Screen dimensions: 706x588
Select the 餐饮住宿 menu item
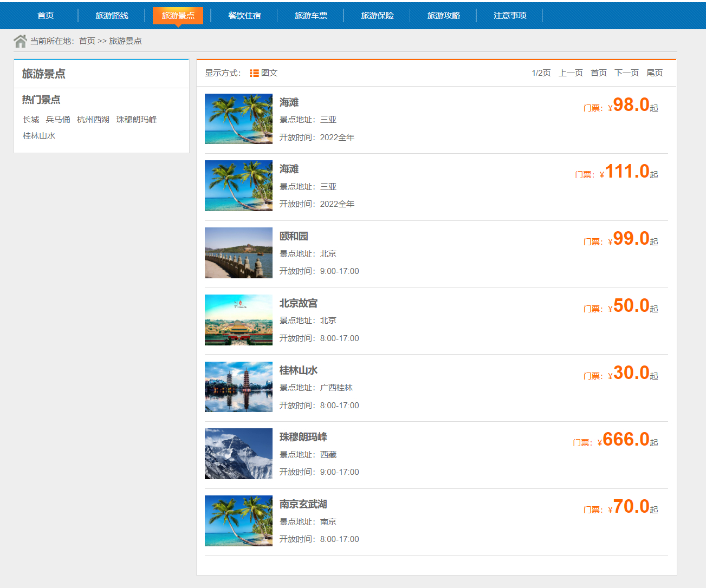pos(244,16)
